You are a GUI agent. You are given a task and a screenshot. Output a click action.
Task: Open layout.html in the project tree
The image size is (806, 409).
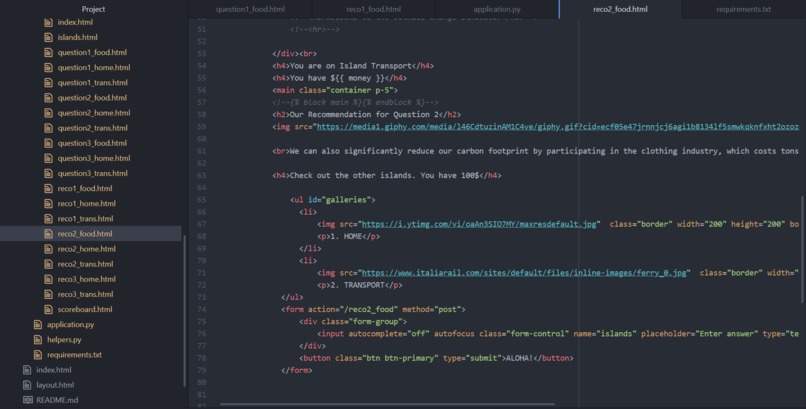(x=55, y=385)
